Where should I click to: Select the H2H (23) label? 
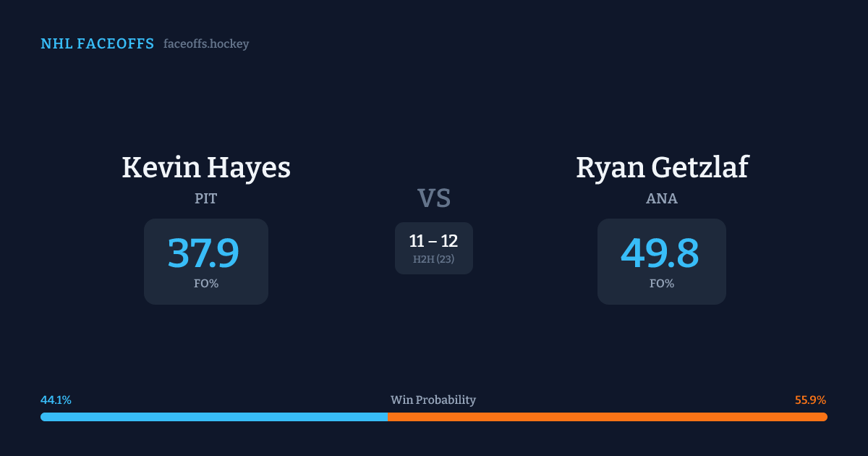click(434, 259)
